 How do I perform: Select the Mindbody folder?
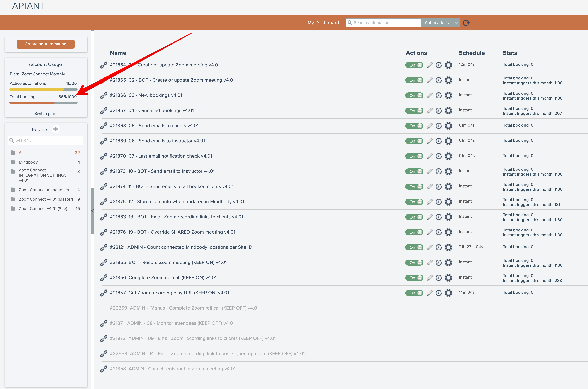[28, 162]
